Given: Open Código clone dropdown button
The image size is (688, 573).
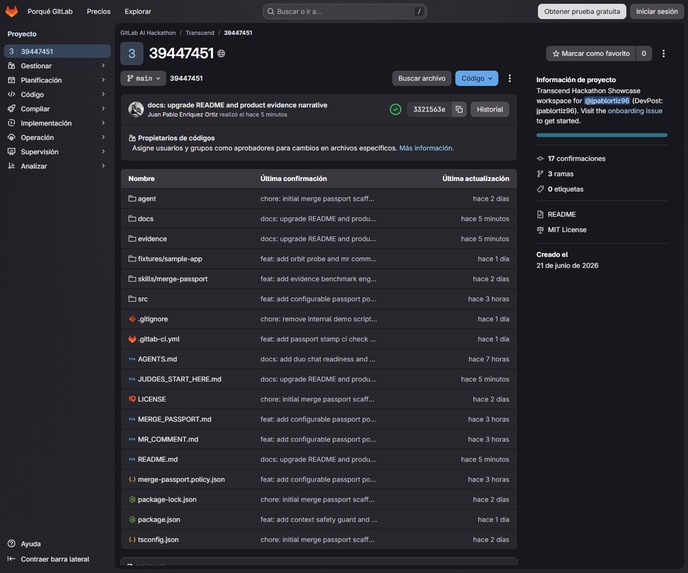Looking at the screenshot, I should coord(477,78).
